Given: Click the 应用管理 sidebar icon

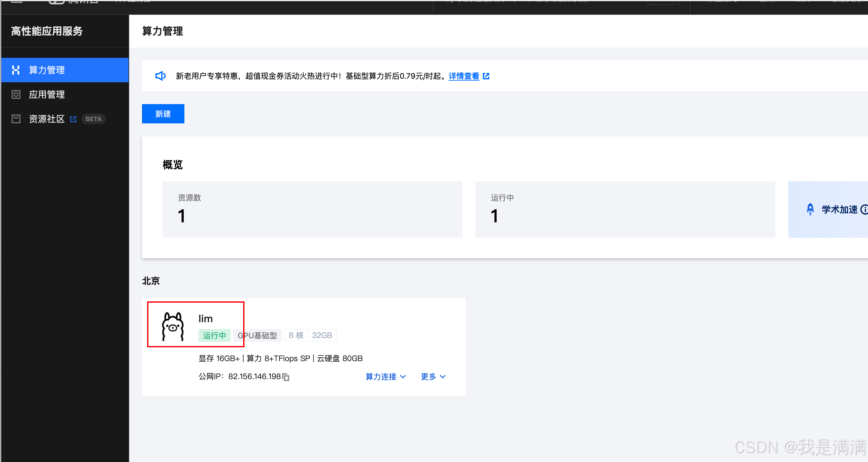Looking at the screenshot, I should click(x=15, y=94).
